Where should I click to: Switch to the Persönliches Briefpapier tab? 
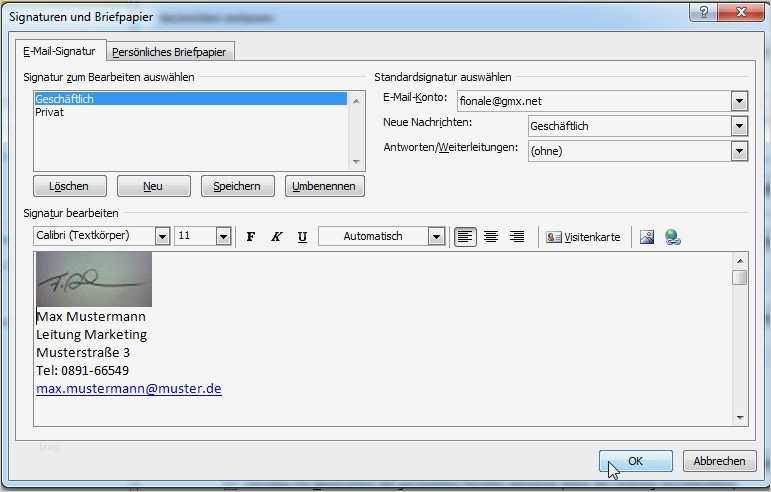pos(169,52)
